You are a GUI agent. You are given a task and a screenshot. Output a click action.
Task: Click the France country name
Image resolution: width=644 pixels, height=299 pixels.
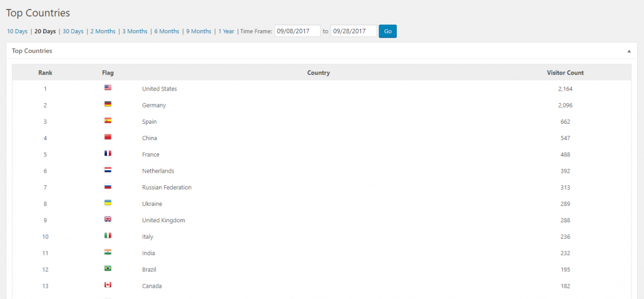[x=151, y=155]
